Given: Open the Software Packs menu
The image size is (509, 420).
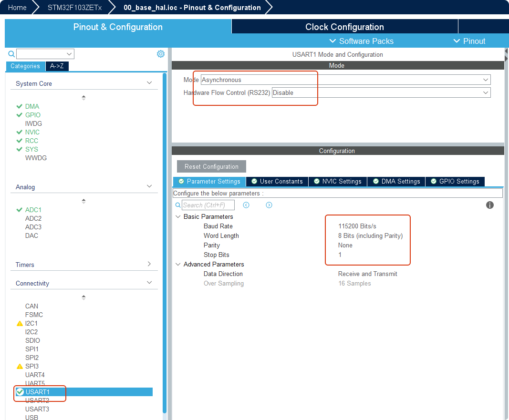Looking at the screenshot, I should coord(361,41).
